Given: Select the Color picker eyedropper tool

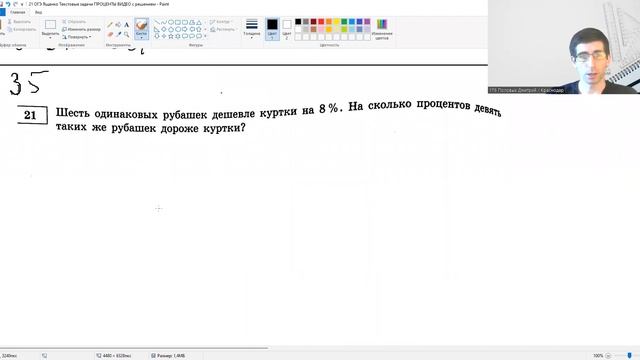Looking at the screenshot, I should [118, 34].
